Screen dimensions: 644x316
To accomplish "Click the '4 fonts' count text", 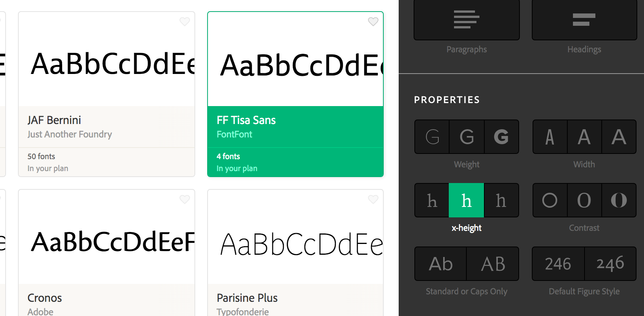I will click(228, 157).
